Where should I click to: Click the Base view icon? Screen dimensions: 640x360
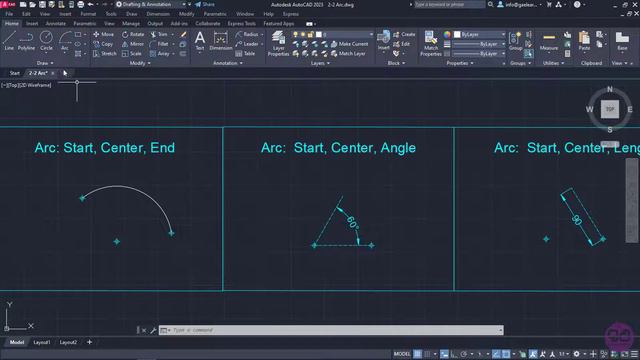point(622,41)
